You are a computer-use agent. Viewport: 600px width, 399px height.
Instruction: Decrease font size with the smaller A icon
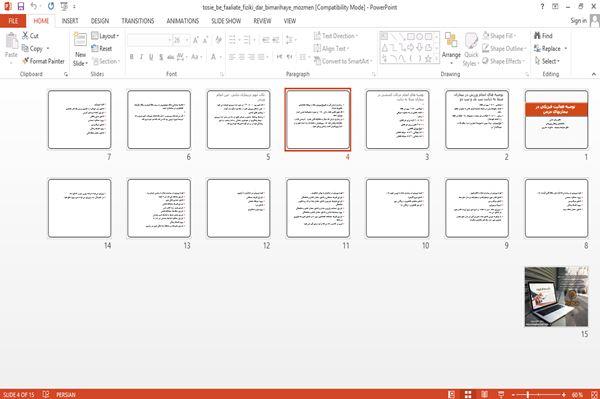205,40
